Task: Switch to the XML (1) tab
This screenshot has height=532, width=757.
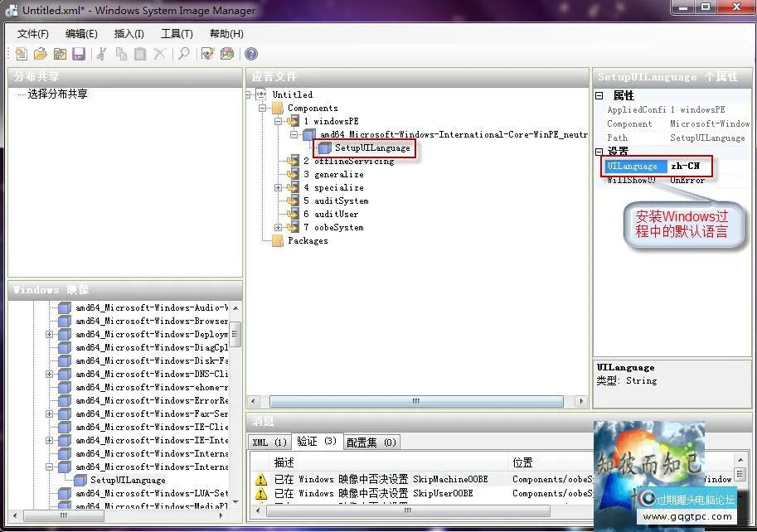Action: pos(269,442)
